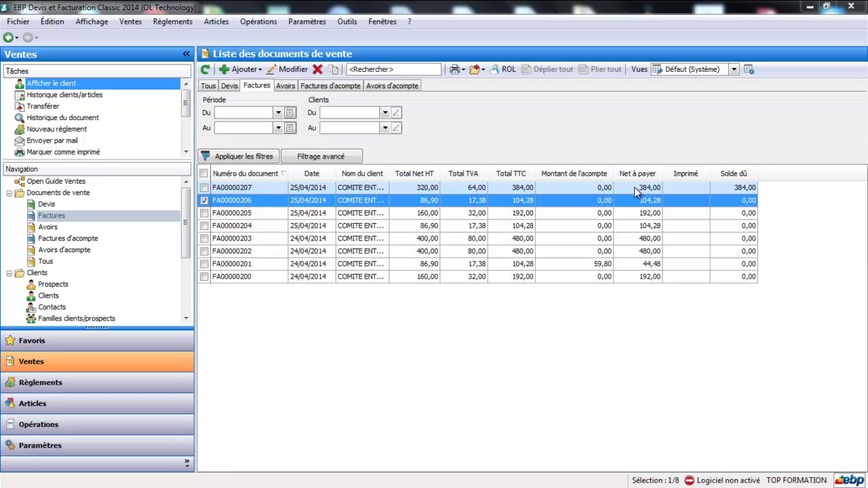Open the Règlements section in the sidebar
The height and width of the screenshot is (488, 868).
point(97,382)
